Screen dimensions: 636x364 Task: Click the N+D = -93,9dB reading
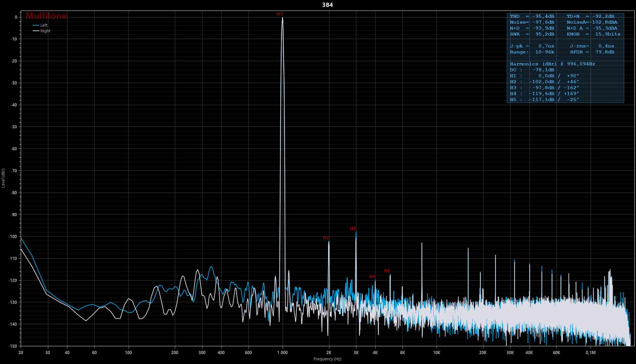coord(532,28)
